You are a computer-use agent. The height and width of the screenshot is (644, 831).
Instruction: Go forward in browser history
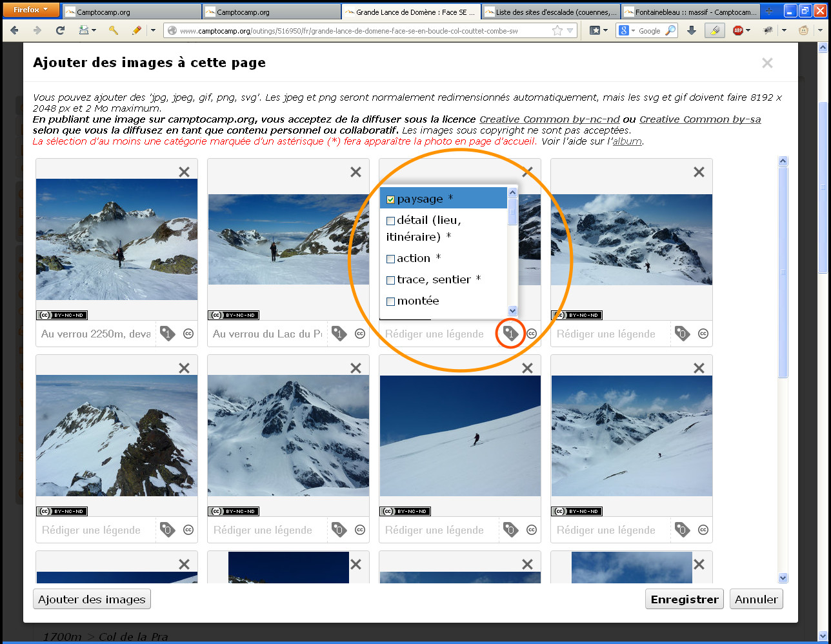37,30
